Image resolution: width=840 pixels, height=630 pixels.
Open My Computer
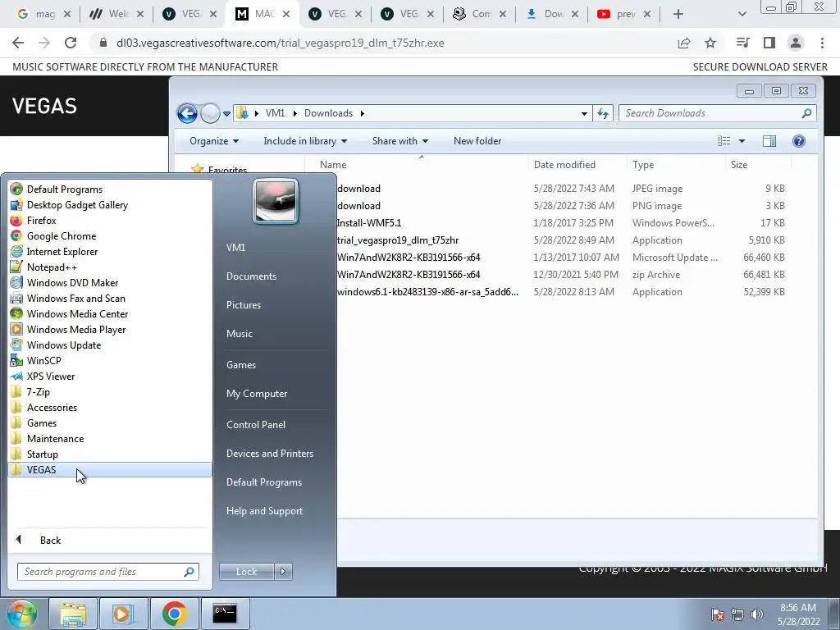[x=257, y=393]
